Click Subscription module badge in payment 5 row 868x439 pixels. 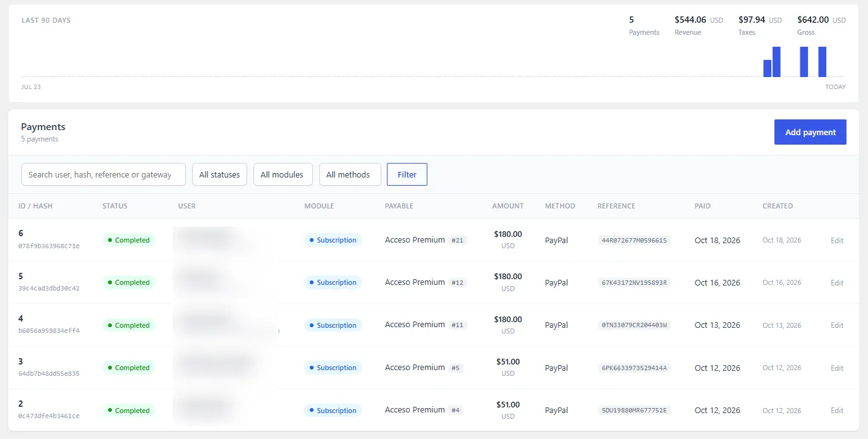333,282
